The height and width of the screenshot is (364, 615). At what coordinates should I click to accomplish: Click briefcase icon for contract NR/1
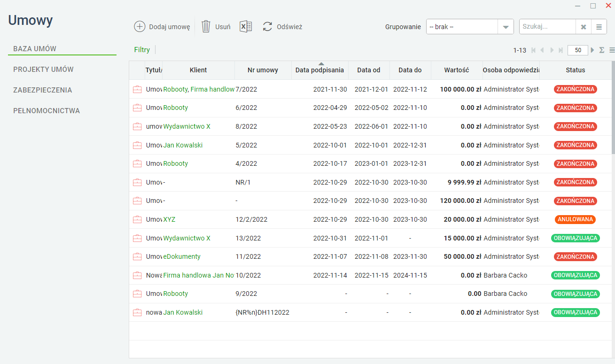(137, 182)
